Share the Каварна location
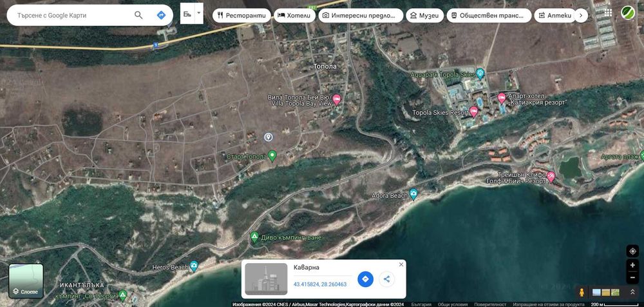 click(386, 279)
